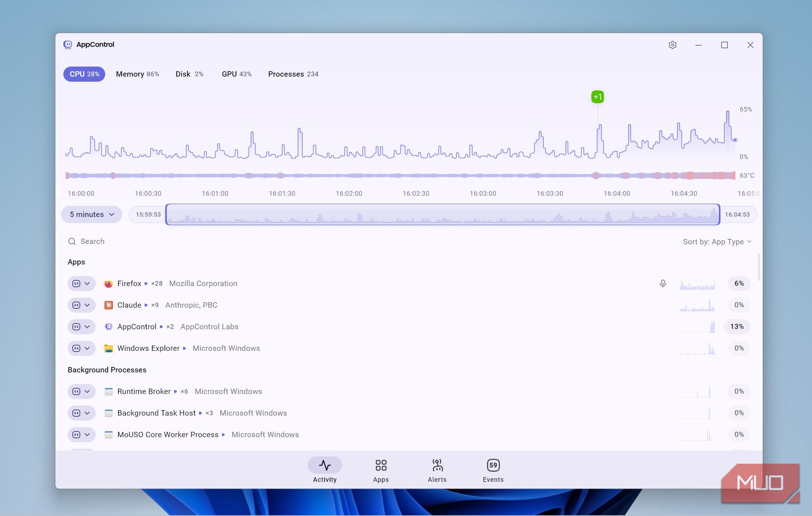Switch to the Memory 86% tab

point(137,74)
